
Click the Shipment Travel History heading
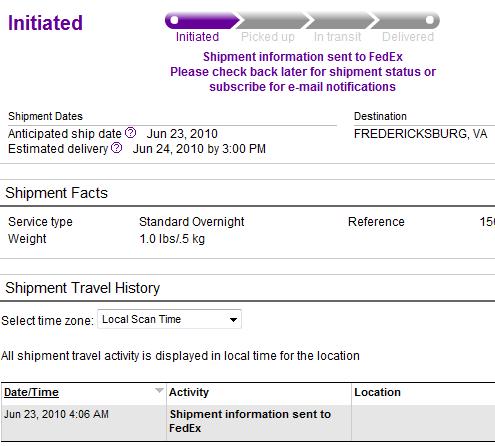point(83,288)
